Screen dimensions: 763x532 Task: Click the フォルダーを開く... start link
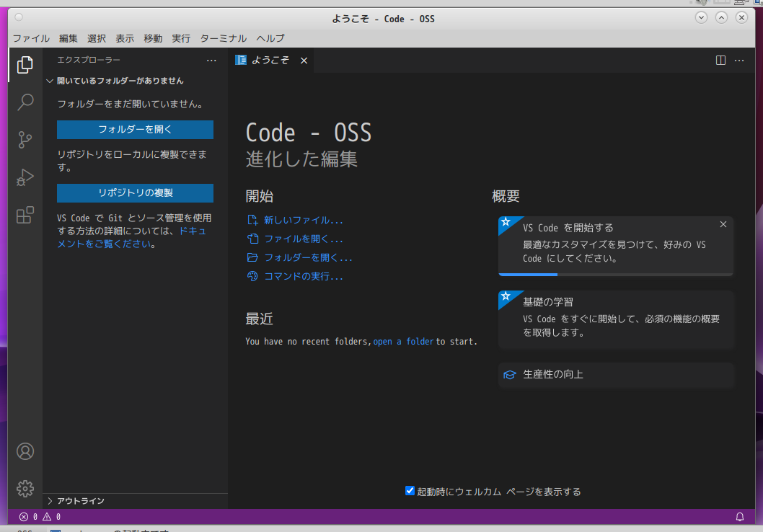[x=308, y=258]
